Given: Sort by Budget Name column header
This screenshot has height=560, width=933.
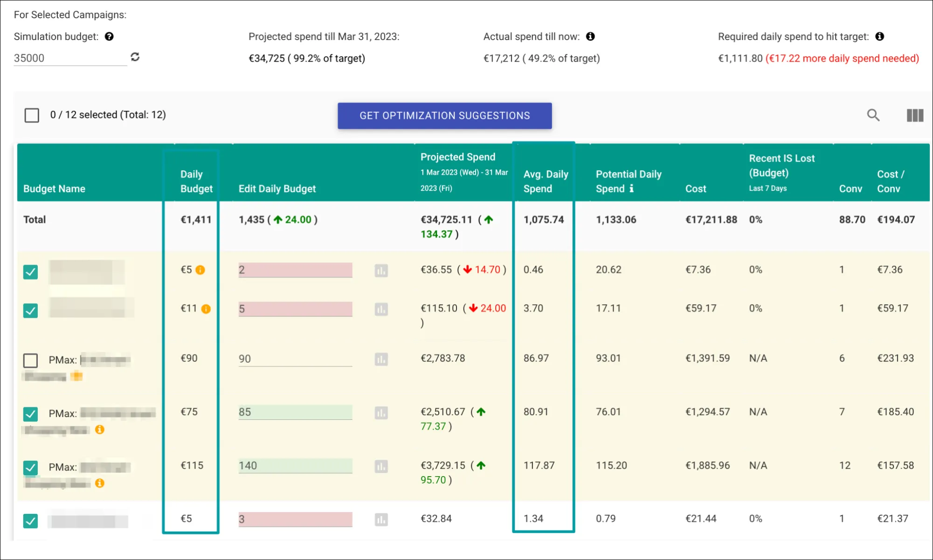Looking at the screenshot, I should click(54, 189).
